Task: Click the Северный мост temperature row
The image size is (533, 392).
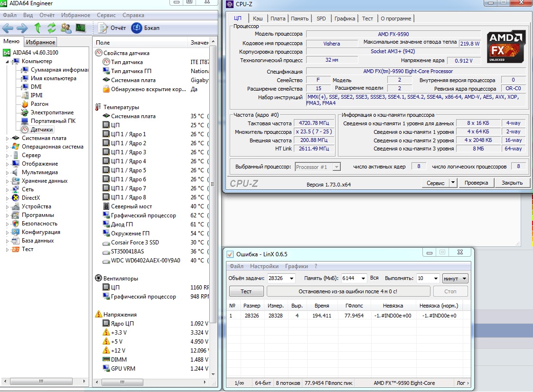Action: 156,206
